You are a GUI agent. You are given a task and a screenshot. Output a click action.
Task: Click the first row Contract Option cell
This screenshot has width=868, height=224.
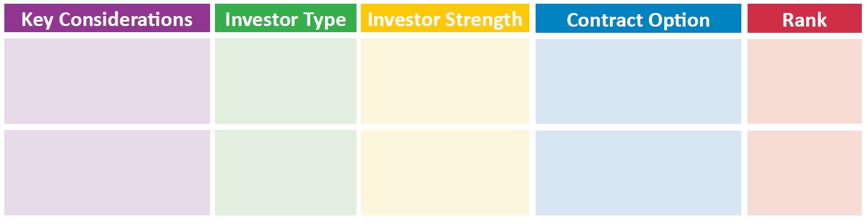click(638, 81)
